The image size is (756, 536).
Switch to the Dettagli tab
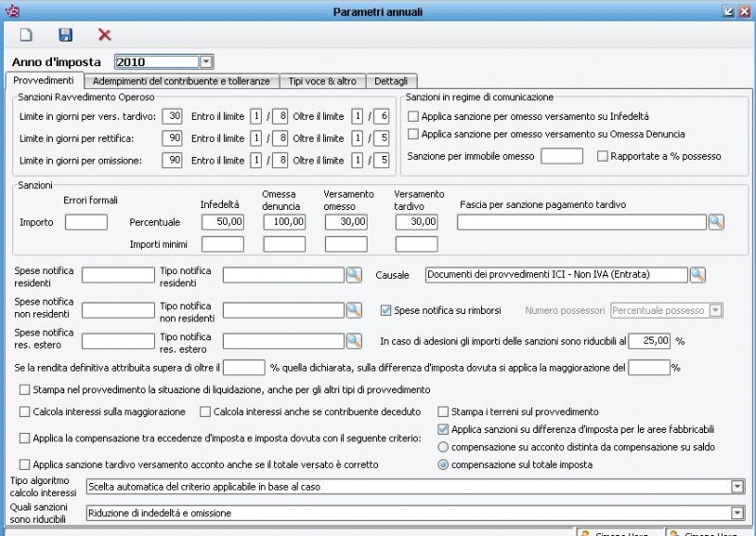[391, 81]
